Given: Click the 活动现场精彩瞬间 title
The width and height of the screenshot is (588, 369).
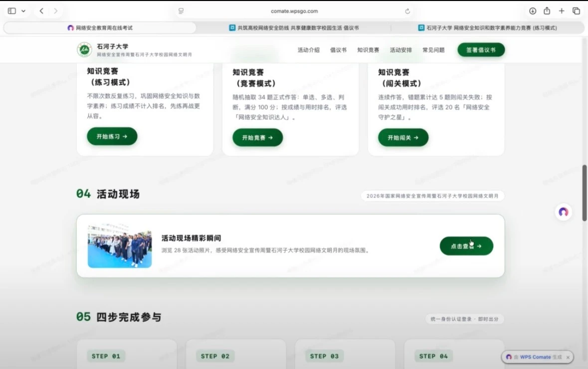Looking at the screenshot, I should 191,238.
